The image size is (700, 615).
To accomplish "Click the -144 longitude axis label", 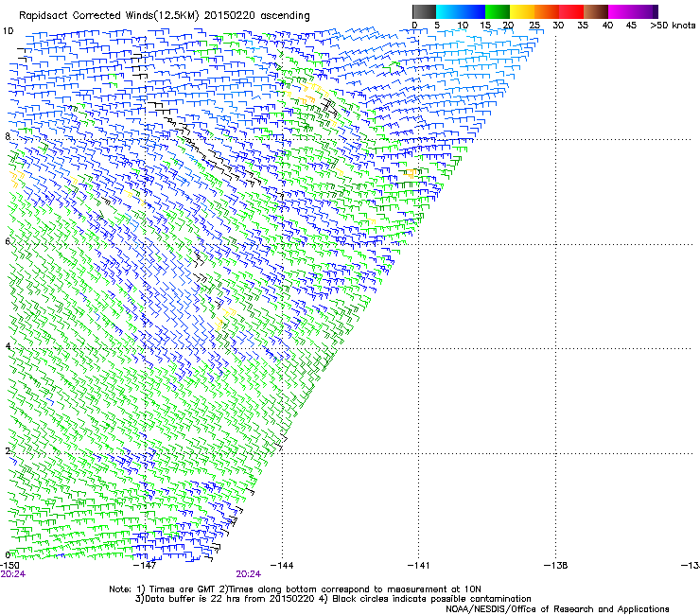I will tap(282, 566).
